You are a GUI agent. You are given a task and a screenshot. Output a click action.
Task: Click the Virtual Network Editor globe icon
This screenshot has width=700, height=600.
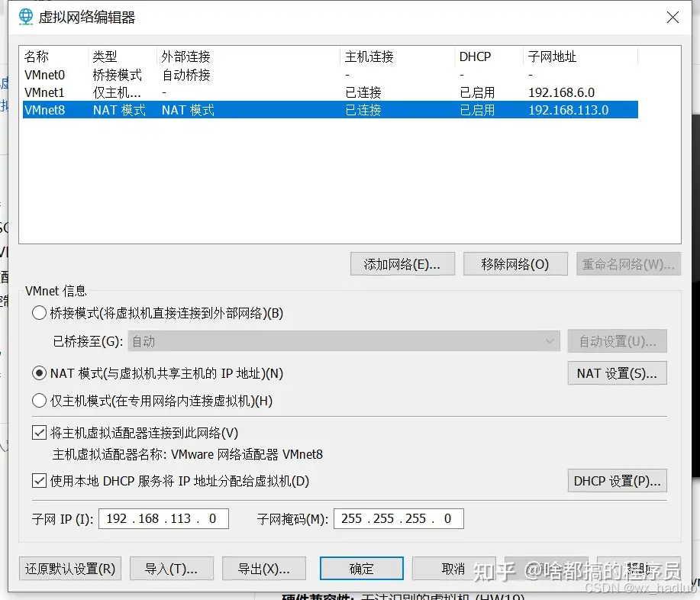(26, 17)
